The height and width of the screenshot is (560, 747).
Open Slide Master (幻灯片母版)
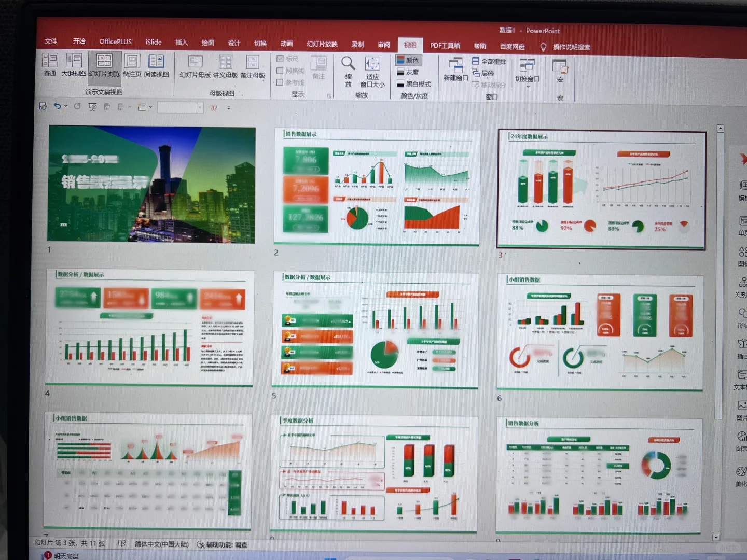[195, 67]
